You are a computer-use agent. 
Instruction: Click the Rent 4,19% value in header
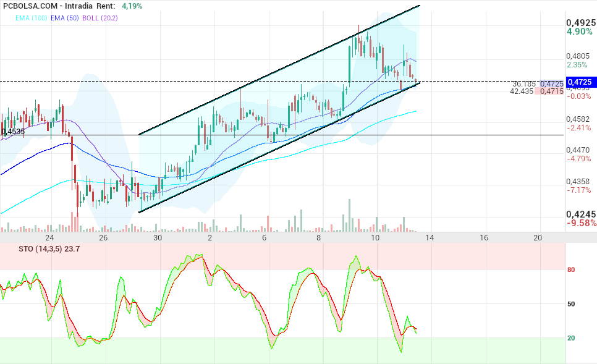click(132, 6)
